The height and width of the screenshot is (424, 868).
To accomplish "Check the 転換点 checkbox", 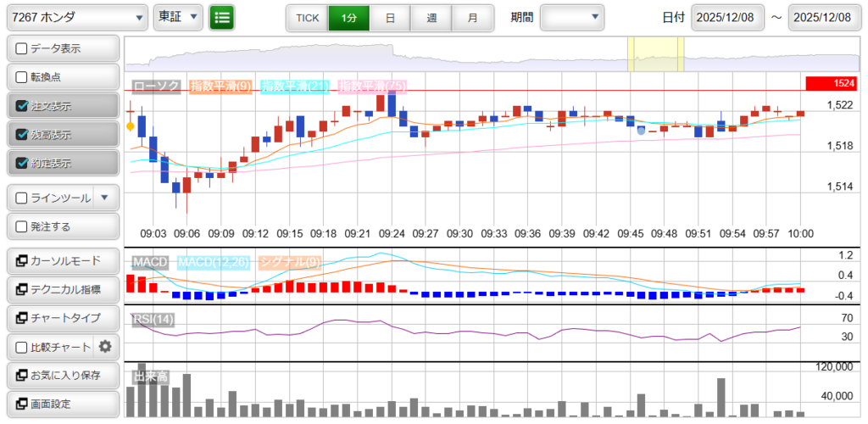I will (22, 77).
